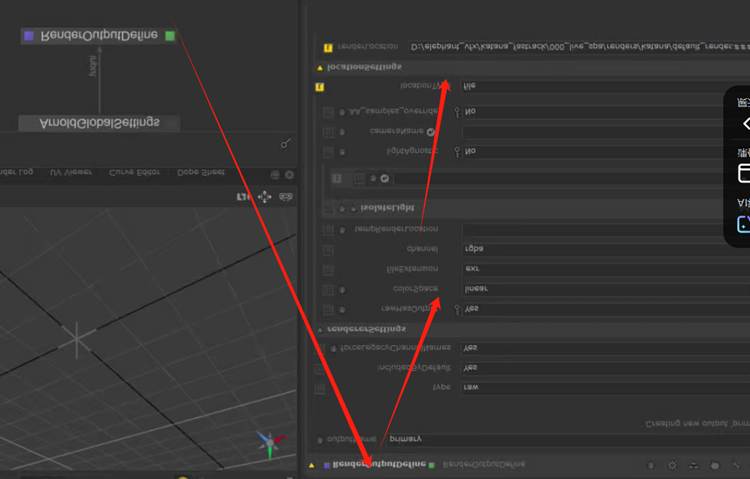Toggle the checkbox beside colorSpace parameter
750x479 pixels.
tap(328, 289)
